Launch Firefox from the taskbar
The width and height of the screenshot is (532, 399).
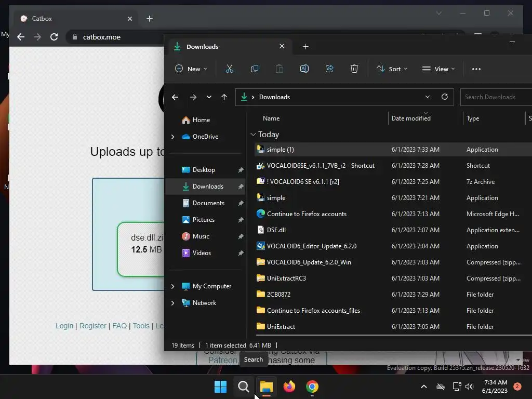289,387
